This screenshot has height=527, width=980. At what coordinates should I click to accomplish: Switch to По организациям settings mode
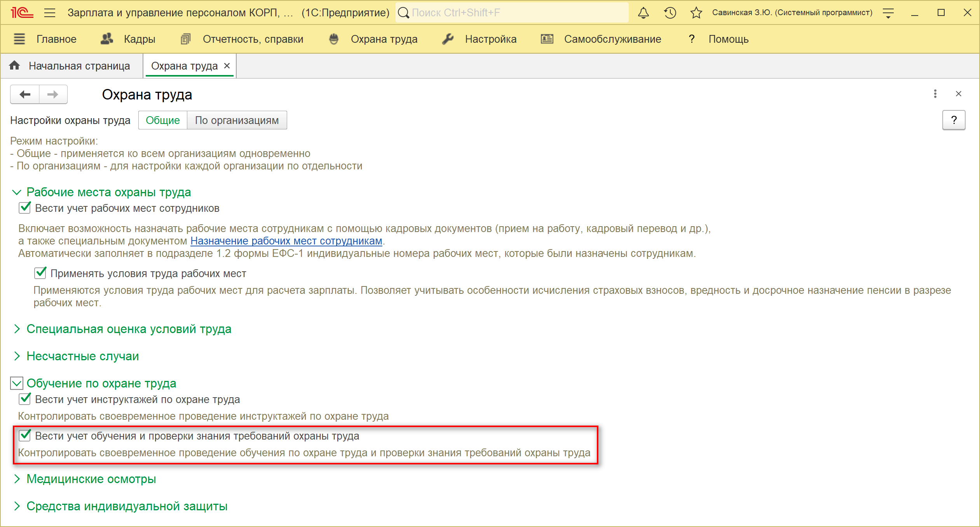pos(237,120)
